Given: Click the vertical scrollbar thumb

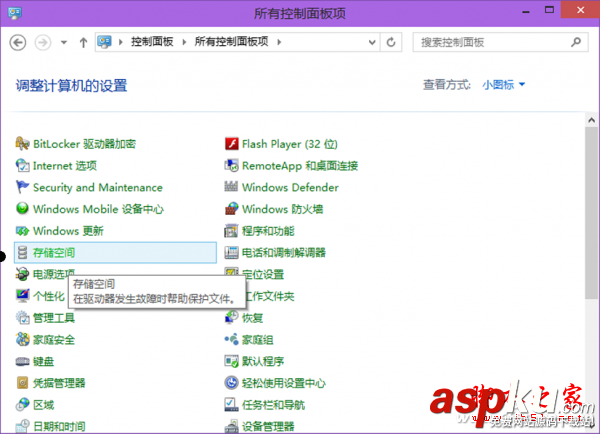Looking at the screenshot, I should [592, 213].
